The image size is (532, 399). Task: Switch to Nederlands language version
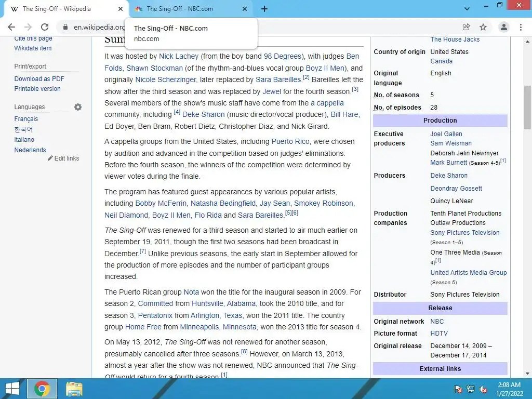30,150
